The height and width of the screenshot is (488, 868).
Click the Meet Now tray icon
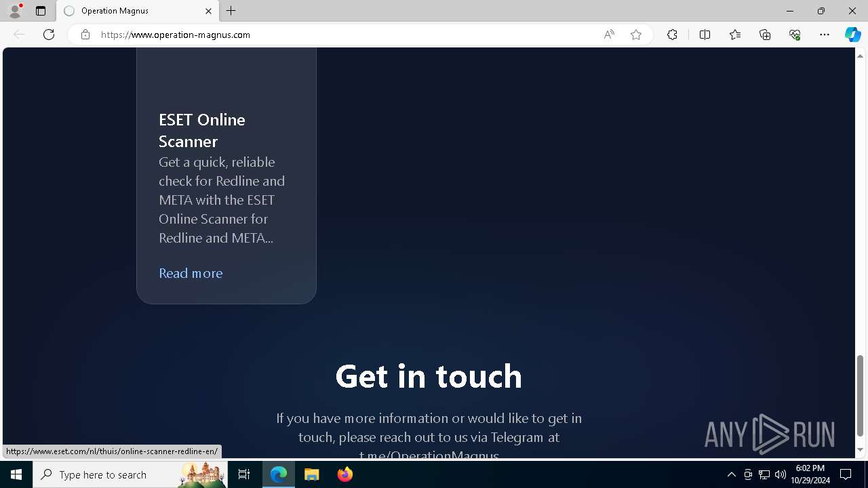748,474
